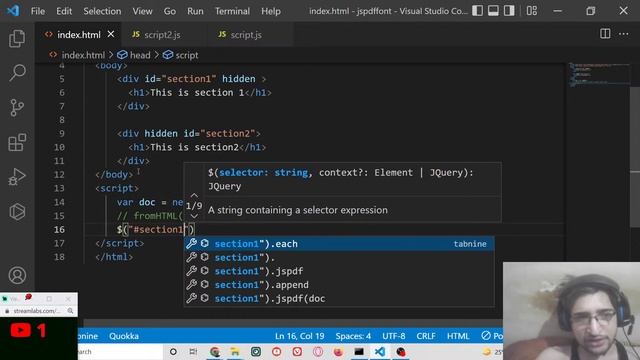Screen dimensions: 640x360
Task: Click the VS Code logo icon
Action: click(x=13, y=11)
